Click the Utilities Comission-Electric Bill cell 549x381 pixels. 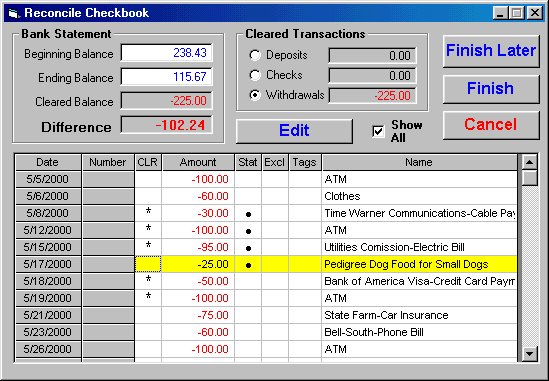click(419, 247)
